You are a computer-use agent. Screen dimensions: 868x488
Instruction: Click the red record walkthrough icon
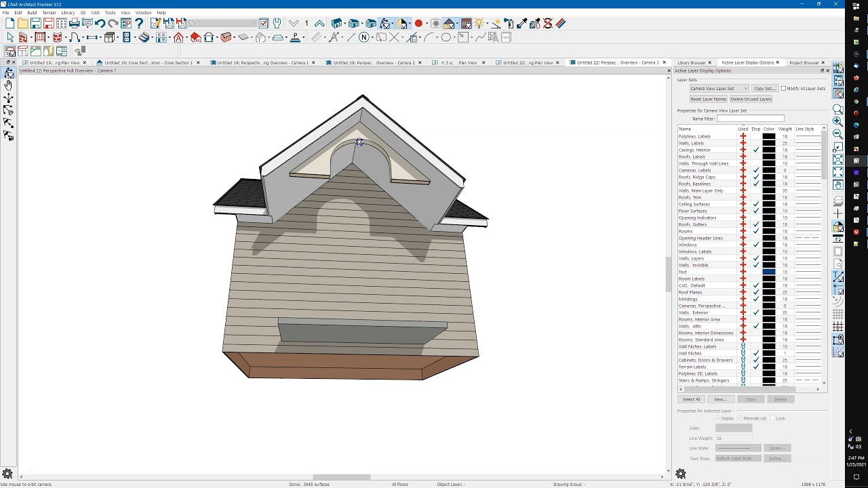418,24
